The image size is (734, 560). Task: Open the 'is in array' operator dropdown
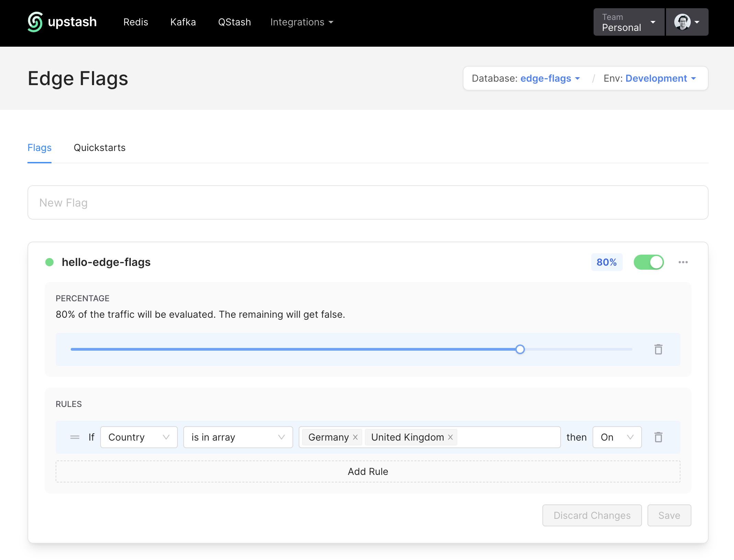point(238,437)
